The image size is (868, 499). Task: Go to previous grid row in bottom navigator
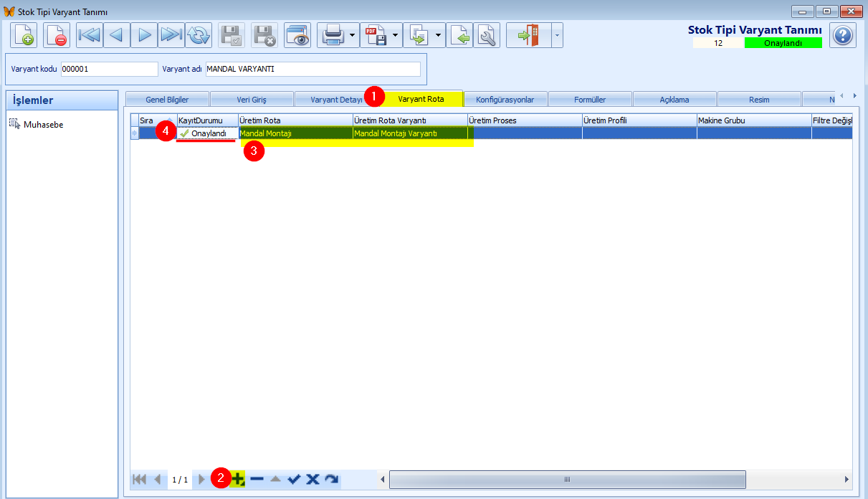(x=158, y=479)
